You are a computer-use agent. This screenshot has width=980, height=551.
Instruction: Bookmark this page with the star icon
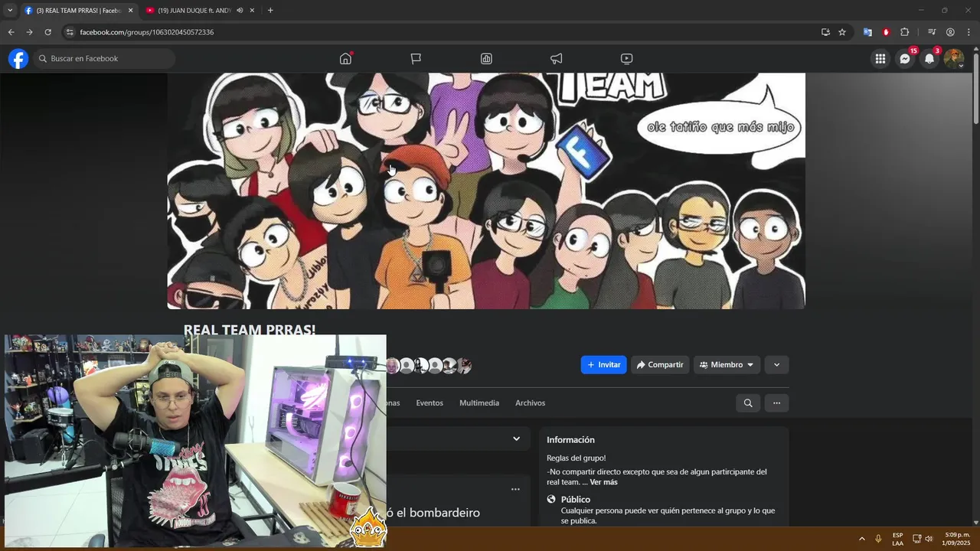[x=842, y=32]
